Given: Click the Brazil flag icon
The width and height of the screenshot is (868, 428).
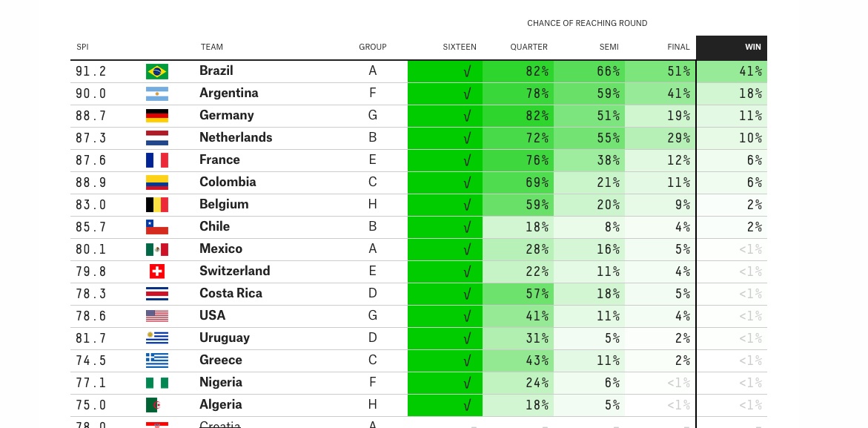Looking at the screenshot, I should point(156,71).
